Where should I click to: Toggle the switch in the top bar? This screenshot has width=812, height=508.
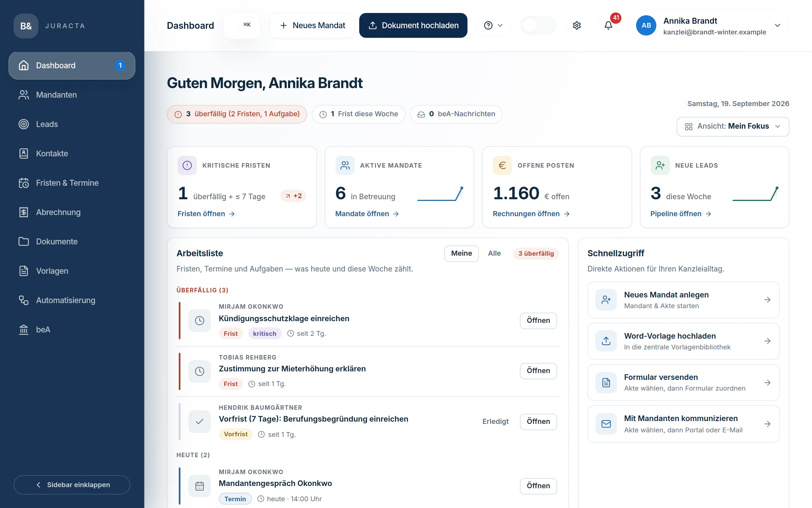pos(538,25)
